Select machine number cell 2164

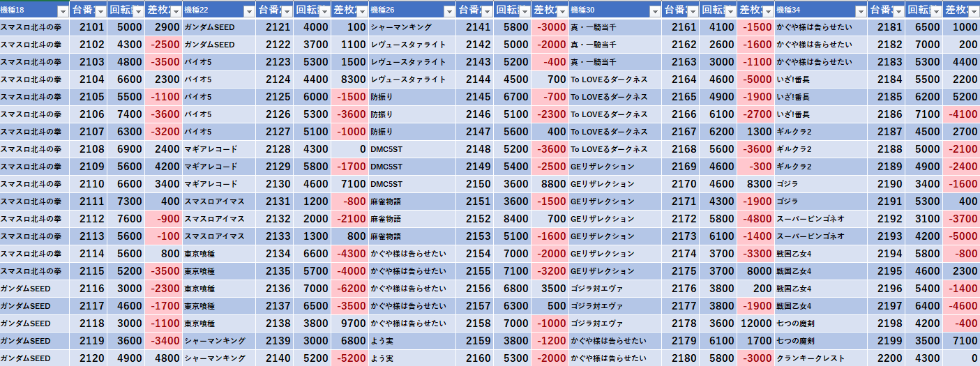pos(680,79)
